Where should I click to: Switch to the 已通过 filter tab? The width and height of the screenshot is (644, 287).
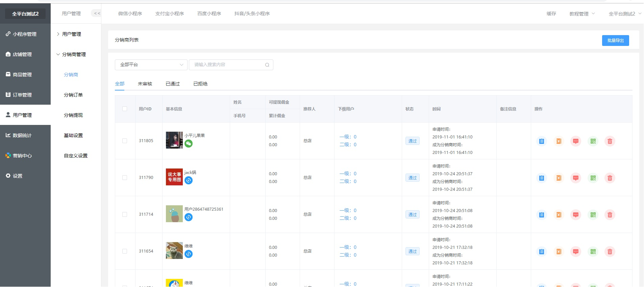tap(173, 84)
